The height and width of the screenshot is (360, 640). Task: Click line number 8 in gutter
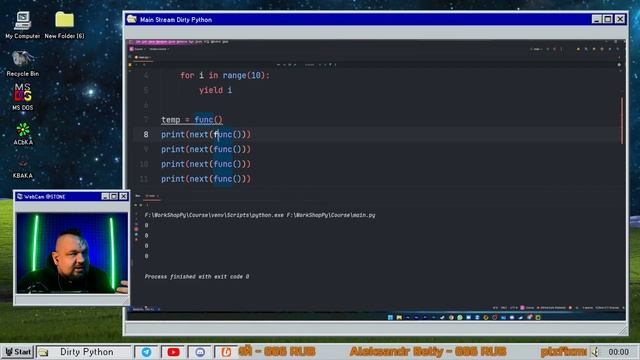(x=146, y=134)
